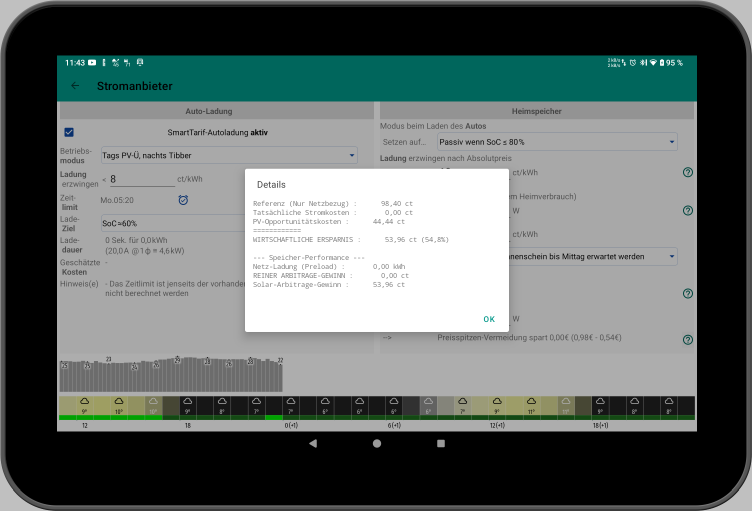This screenshot has width=752, height=511.
Task: Click the 'Details' dialog title
Action: [271, 185]
